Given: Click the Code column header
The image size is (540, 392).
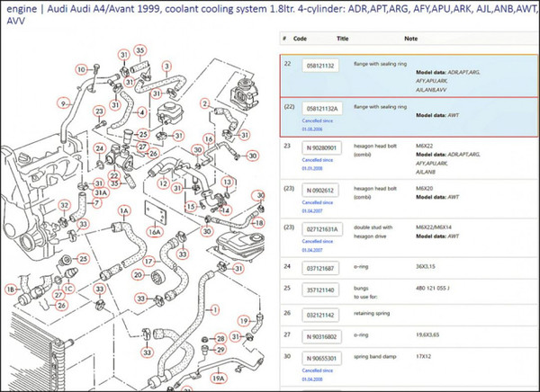Looking at the screenshot, I should (x=300, y=39).
